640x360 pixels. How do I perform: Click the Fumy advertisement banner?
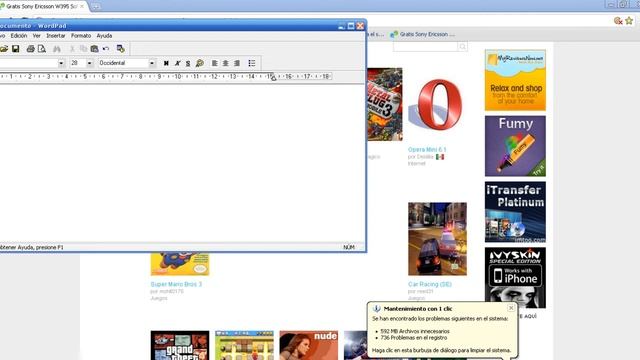[x=515, y=146]
